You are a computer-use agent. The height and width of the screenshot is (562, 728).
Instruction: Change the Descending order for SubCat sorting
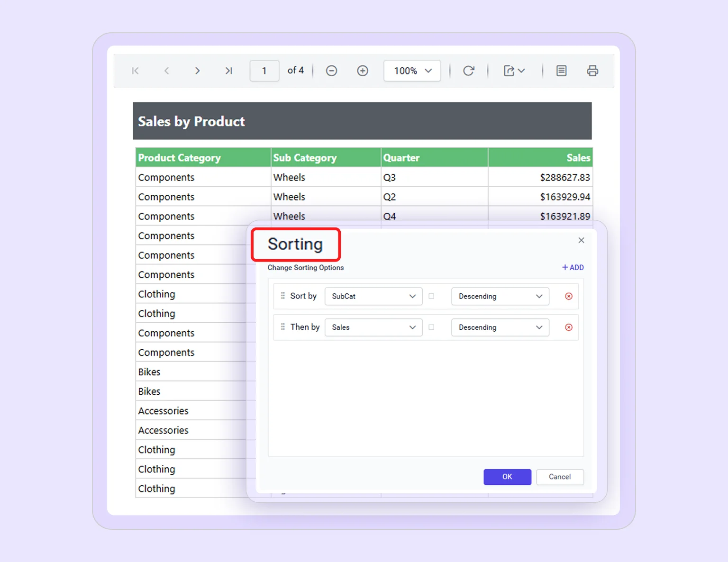(500, 296)
